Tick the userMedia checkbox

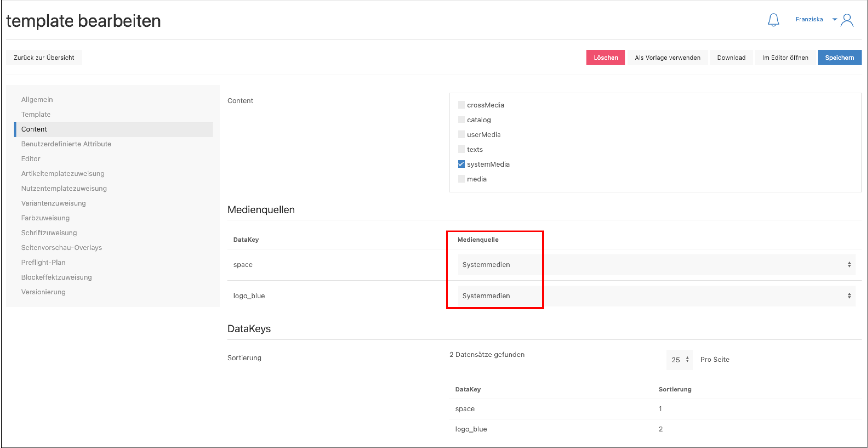(x=461, y=134)
